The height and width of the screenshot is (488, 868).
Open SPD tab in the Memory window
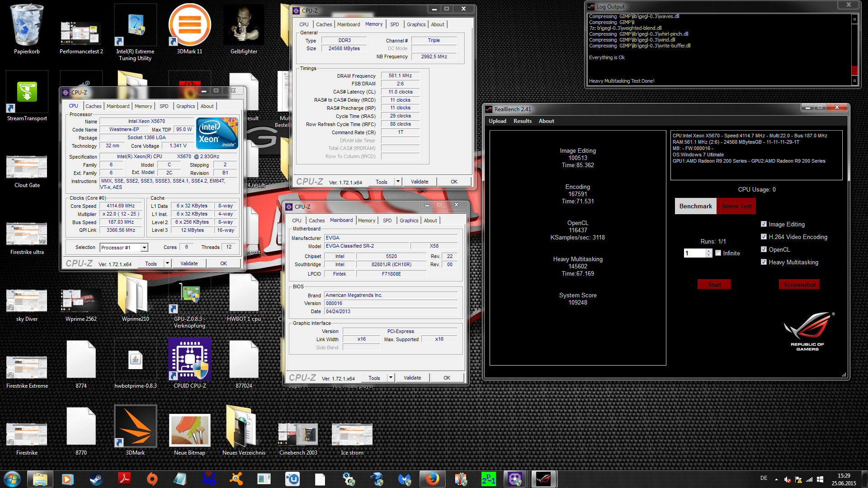[395, 24]
